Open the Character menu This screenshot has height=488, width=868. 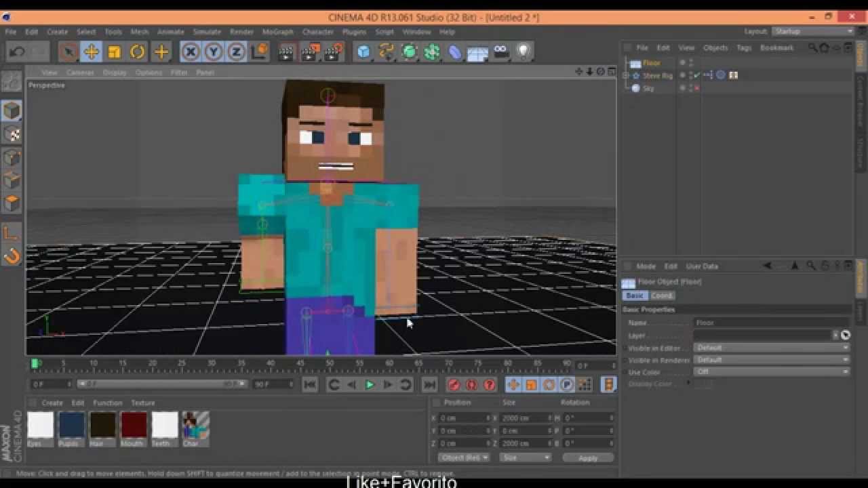click(318, 32)
